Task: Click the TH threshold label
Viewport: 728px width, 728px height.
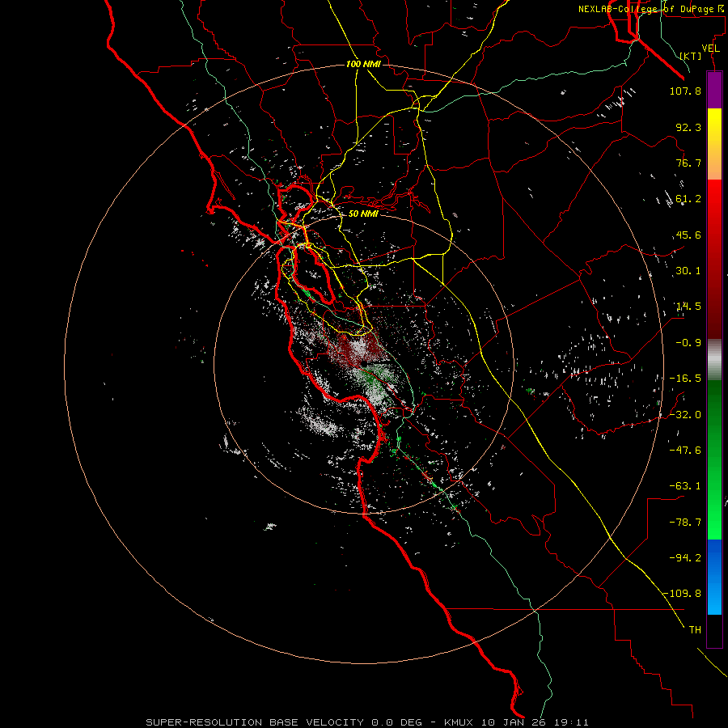Action: pyautogui.click(x=695, y=630)
